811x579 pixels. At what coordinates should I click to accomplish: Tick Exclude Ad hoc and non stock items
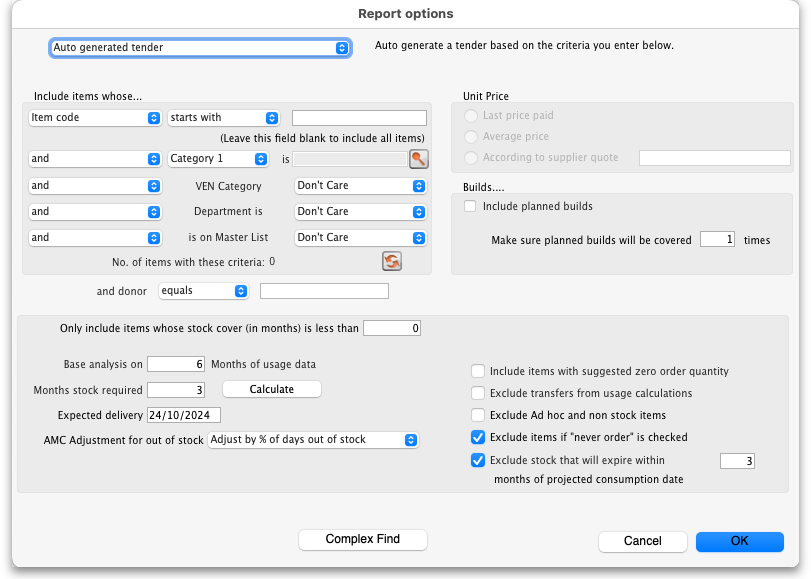(x=478, y=415)
